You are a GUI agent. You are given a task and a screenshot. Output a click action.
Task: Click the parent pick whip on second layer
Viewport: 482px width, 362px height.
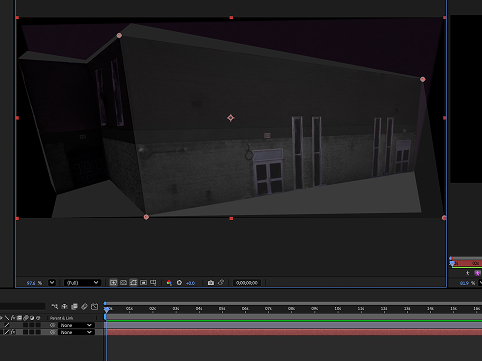pyautogui.click(x=53, y=332)
